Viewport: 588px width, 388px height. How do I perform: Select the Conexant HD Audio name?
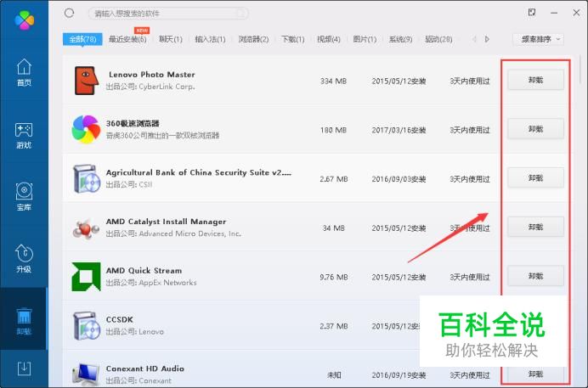[x=145, y=369]
